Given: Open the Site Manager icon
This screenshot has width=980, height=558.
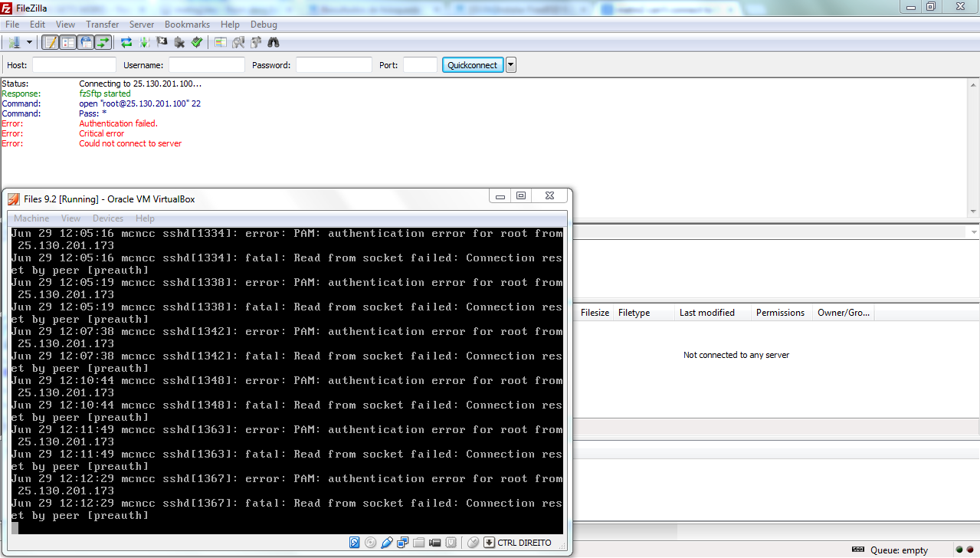Looking at the screenshot, I should (x=15, y=42).
